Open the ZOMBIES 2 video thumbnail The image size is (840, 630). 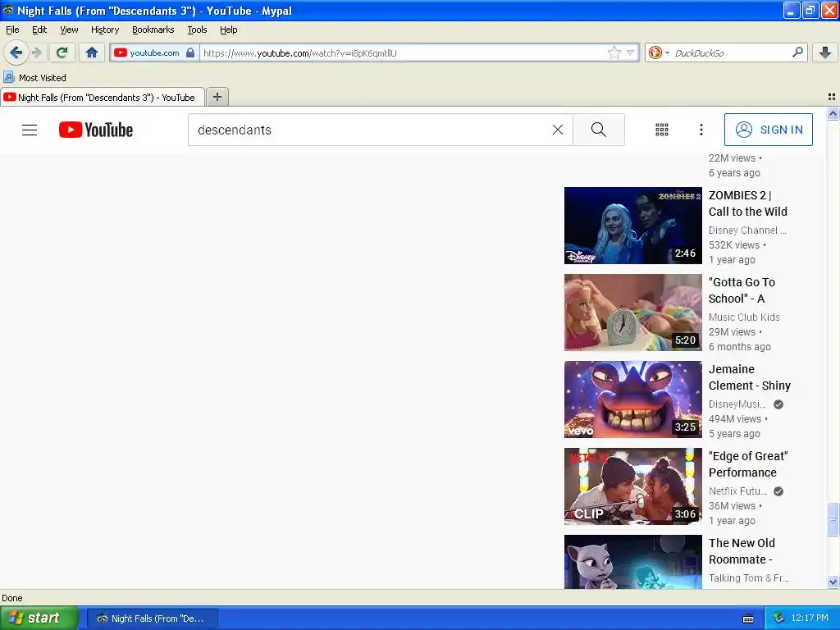pos(632,226)
